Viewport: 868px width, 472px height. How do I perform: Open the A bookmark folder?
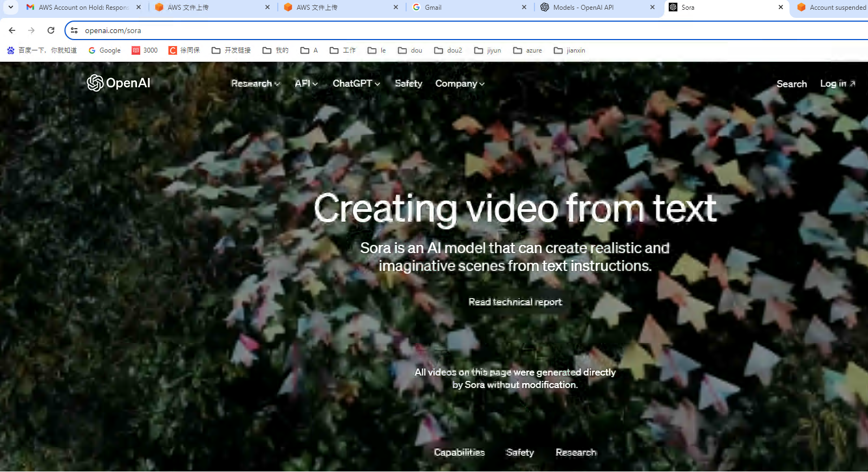pos(309,50)
